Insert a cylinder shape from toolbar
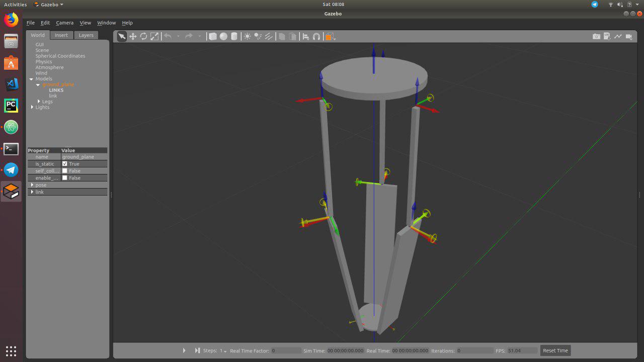This screenshot has height=362, width=644. coord(233,36)
